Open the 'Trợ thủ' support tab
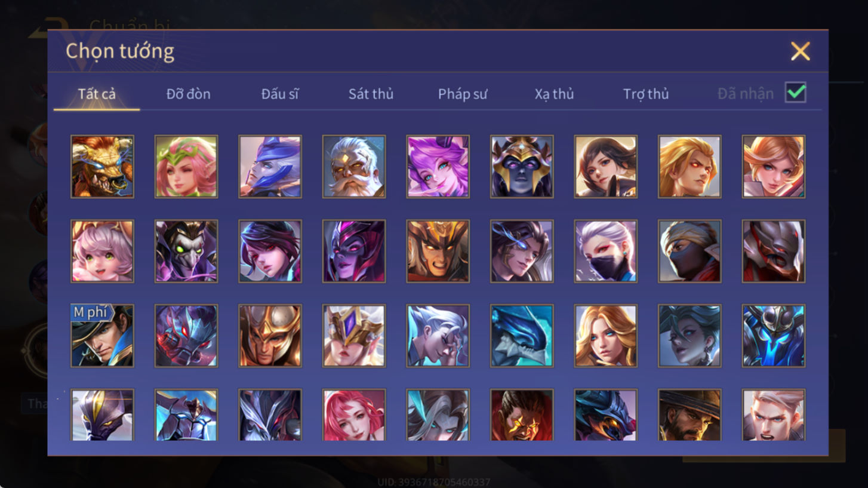 [646, 94]
